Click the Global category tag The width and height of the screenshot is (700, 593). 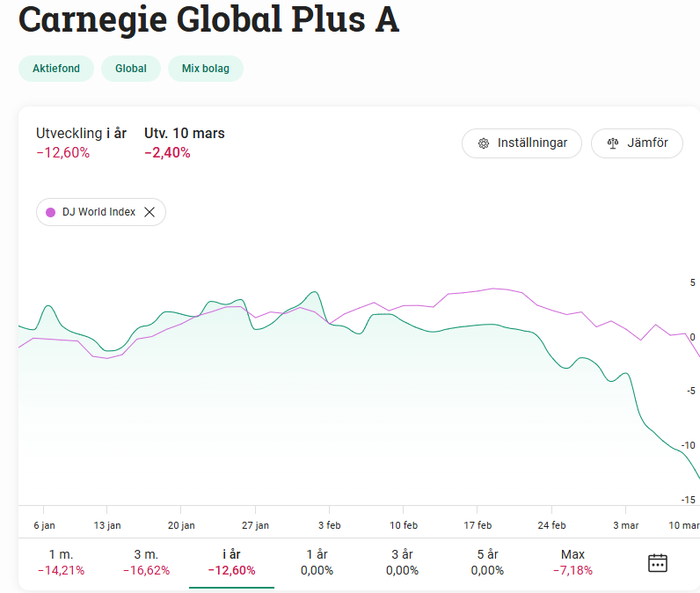[131, 69]
